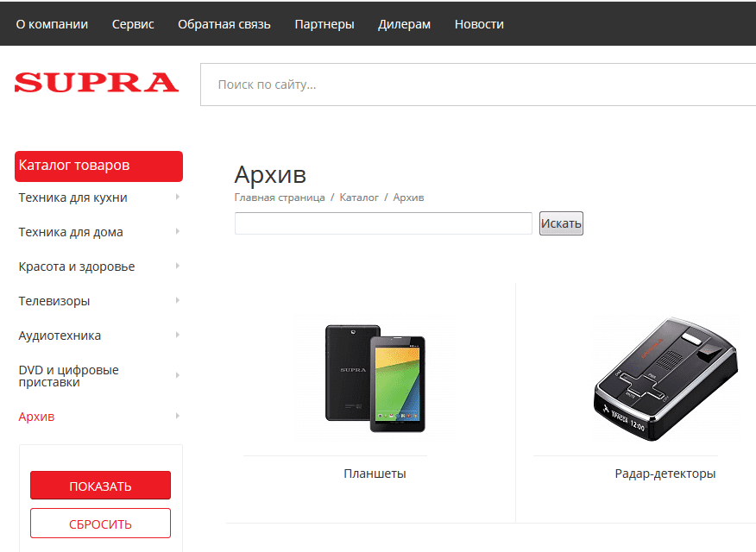This screenshot has width=756, height=552.
Task: Go to the Сервис page
Action: (x=133, y=24)
